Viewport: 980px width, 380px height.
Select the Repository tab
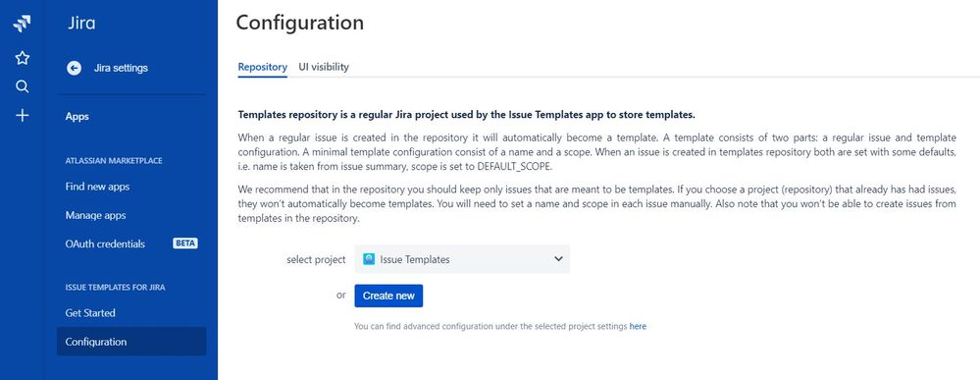click(x=263, y=67)
